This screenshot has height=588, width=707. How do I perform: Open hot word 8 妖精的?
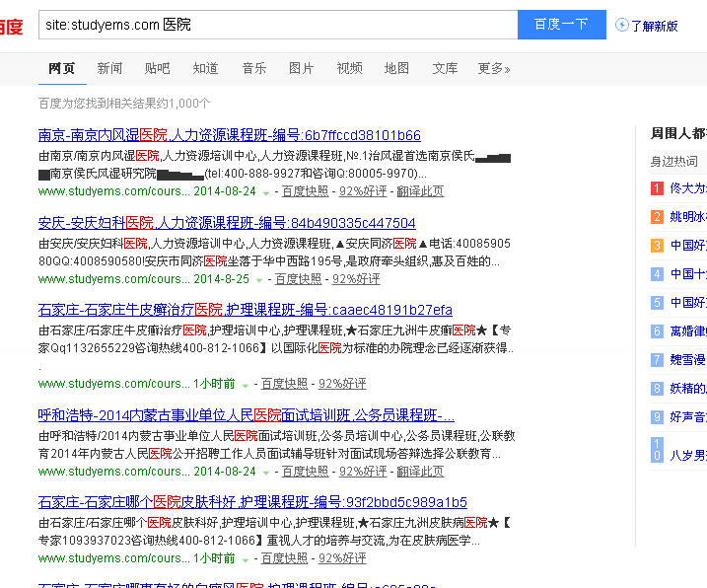pos(688,388)
